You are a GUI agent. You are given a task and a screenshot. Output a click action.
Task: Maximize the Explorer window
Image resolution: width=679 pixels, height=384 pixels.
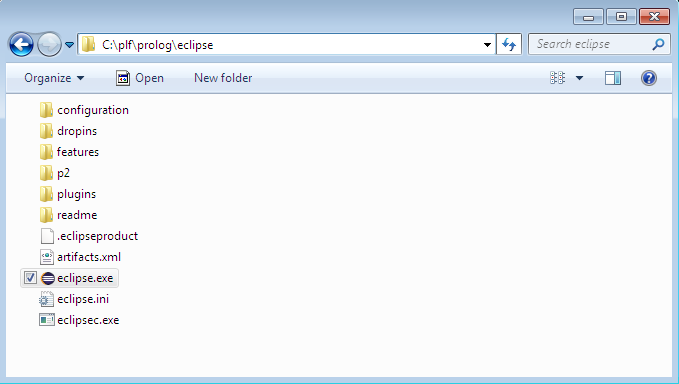(621, 17)
